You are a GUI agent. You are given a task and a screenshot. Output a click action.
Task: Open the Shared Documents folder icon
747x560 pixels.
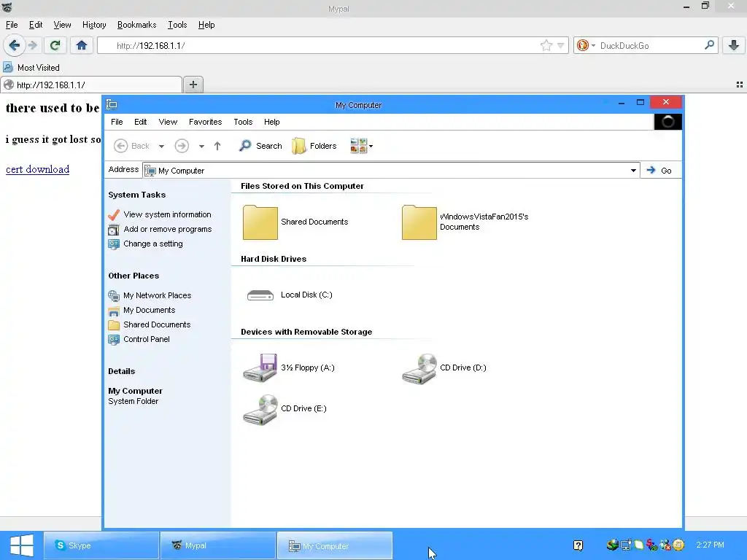260,222
